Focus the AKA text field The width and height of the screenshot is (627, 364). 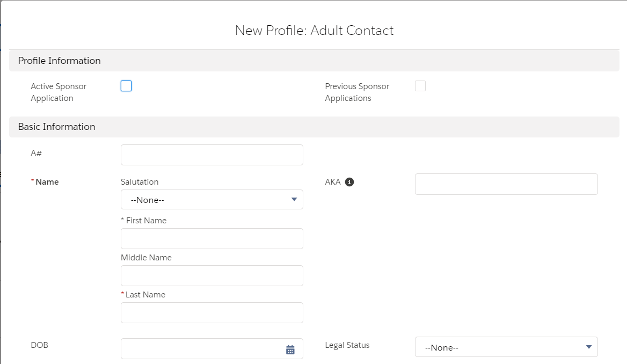tap(506, 184)
